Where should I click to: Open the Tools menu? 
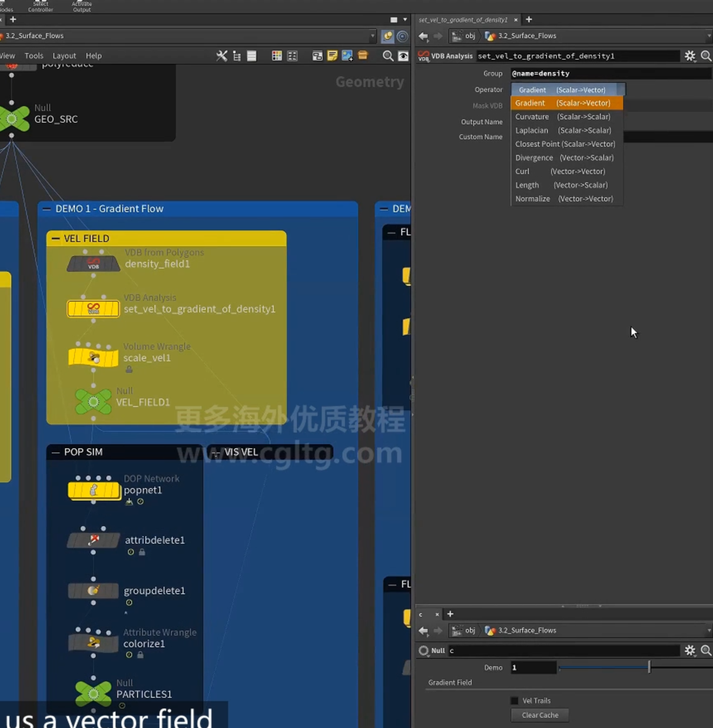(34, 56)
